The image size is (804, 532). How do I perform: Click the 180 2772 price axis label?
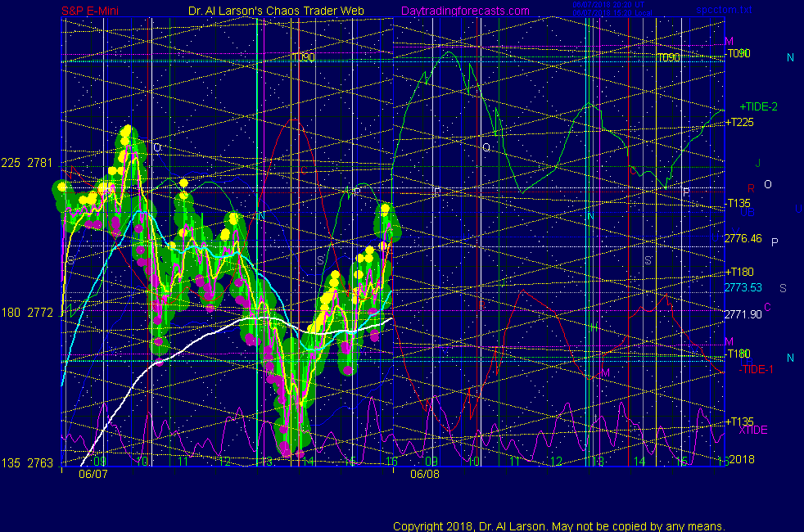click(27, 313)
